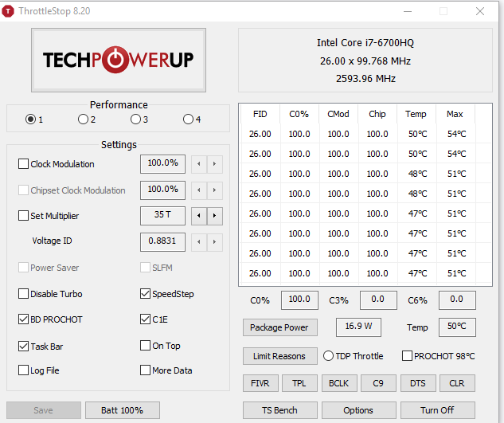Click the CLR button to clear maximums
504x423 pixels.
[457, 383]
